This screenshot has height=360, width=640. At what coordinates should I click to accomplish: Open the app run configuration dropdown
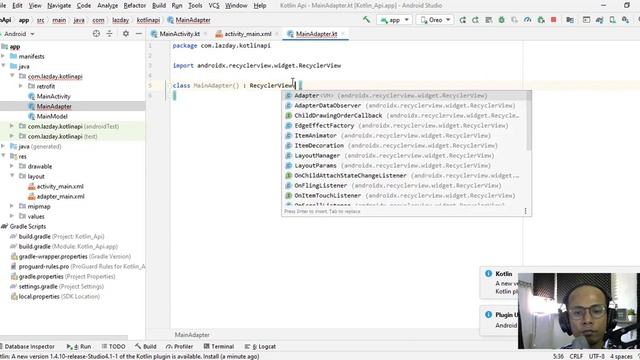tap(394, 20)
